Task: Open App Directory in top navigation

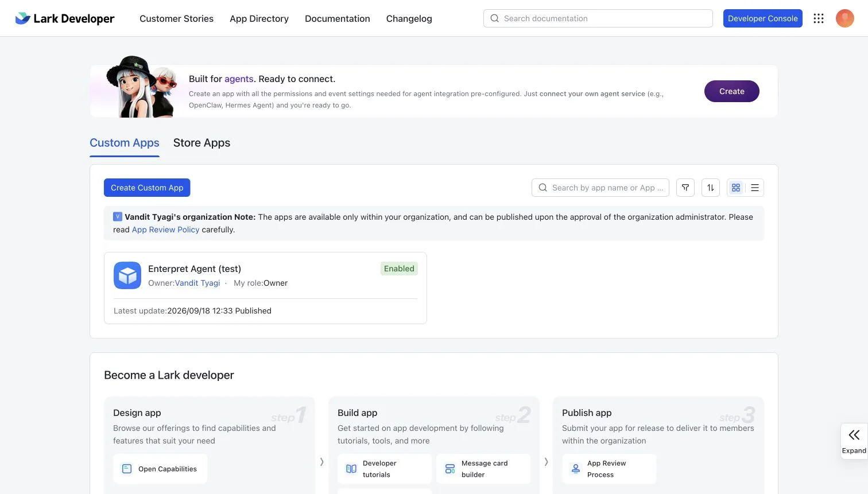Action: click(259, 18)
